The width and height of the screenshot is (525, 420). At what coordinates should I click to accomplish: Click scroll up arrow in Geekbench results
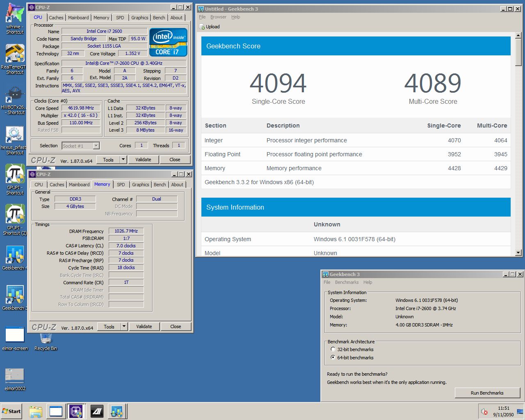coord(518,35)
